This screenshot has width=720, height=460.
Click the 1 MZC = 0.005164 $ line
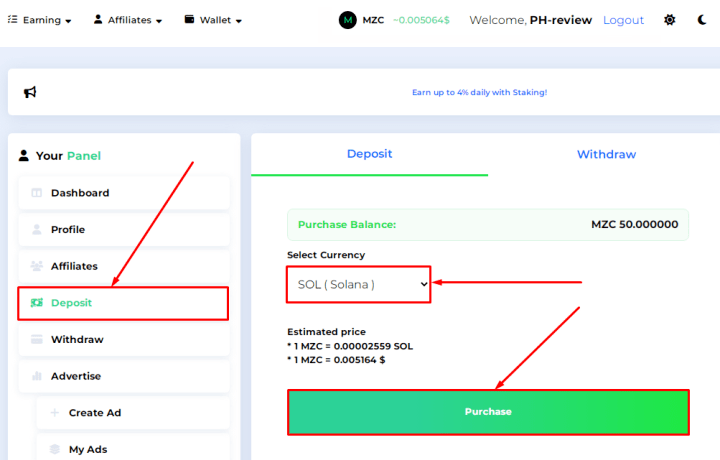337,360
